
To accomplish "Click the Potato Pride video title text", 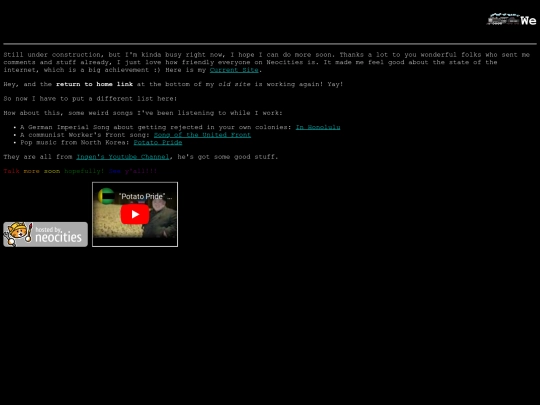I will (145, 196).
